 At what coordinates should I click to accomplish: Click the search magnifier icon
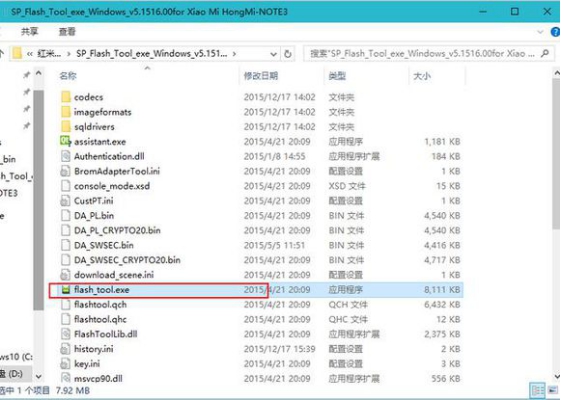point(545,54)
